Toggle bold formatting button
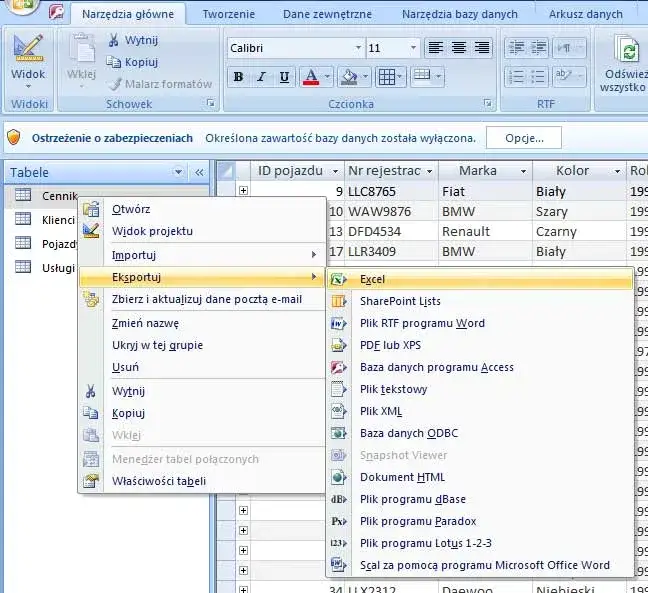The image size is (648, 593). click(238, 77)
